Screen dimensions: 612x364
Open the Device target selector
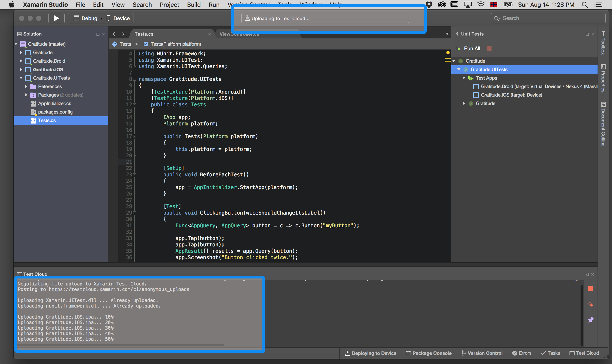[x=118, y=18]
